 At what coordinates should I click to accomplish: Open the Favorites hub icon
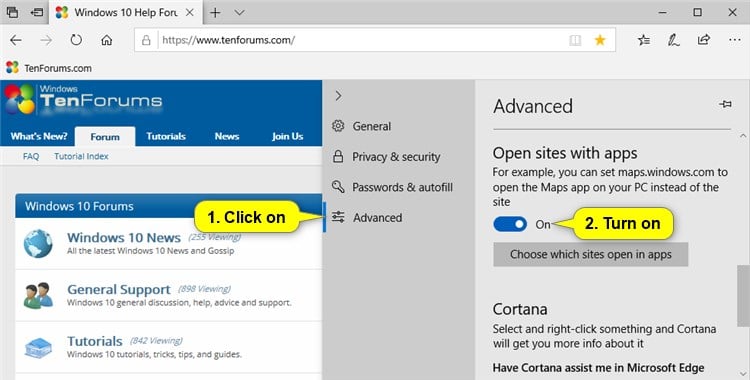pos(644,40)
